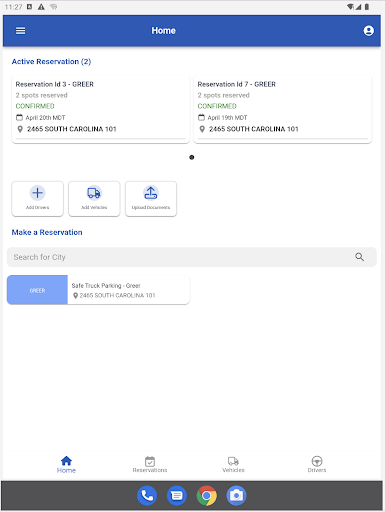Click the carousel page indicator dot
The width and height of the screenshot is (385, 512).
(192, 157)
